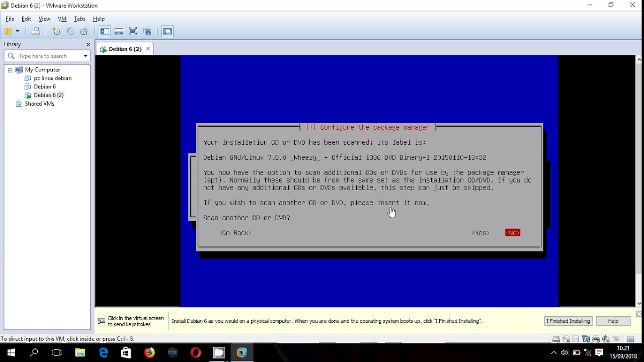Click the greyed camera device status icon
Viewport: 644px width, 362px height.
click(x=615, y=339)
